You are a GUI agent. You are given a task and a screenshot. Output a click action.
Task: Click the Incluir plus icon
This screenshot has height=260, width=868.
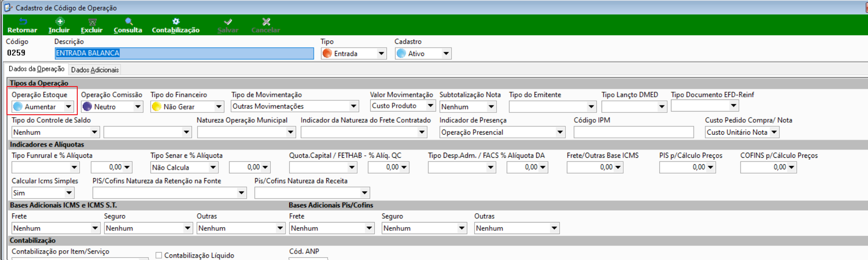[60, 21]
